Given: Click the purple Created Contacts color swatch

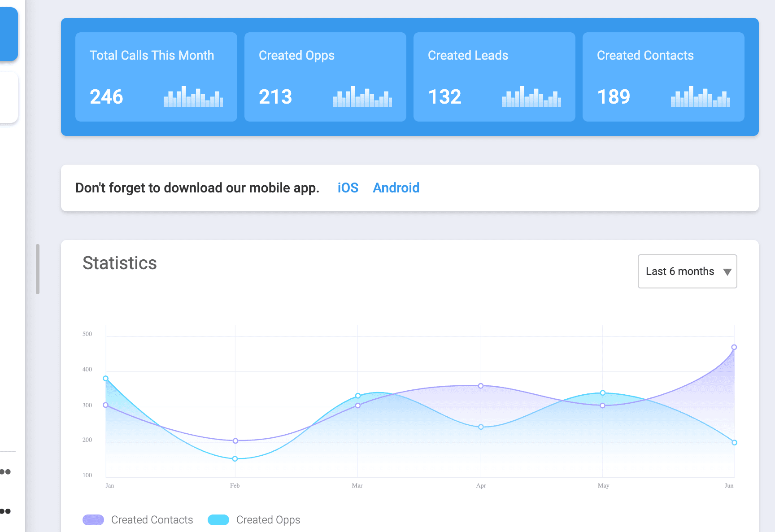Looking at the screenshot, I should 93,519.
